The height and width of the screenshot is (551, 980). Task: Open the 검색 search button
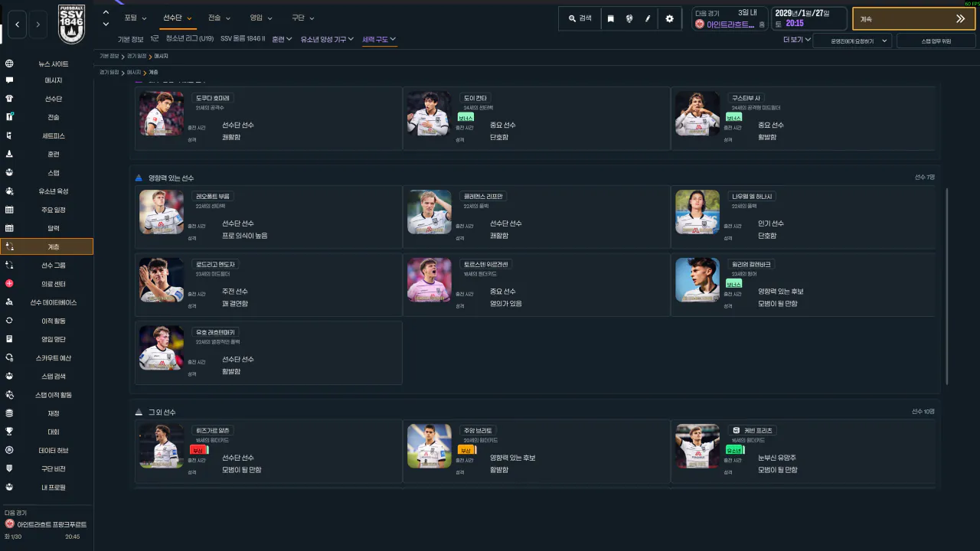(580, 18)
